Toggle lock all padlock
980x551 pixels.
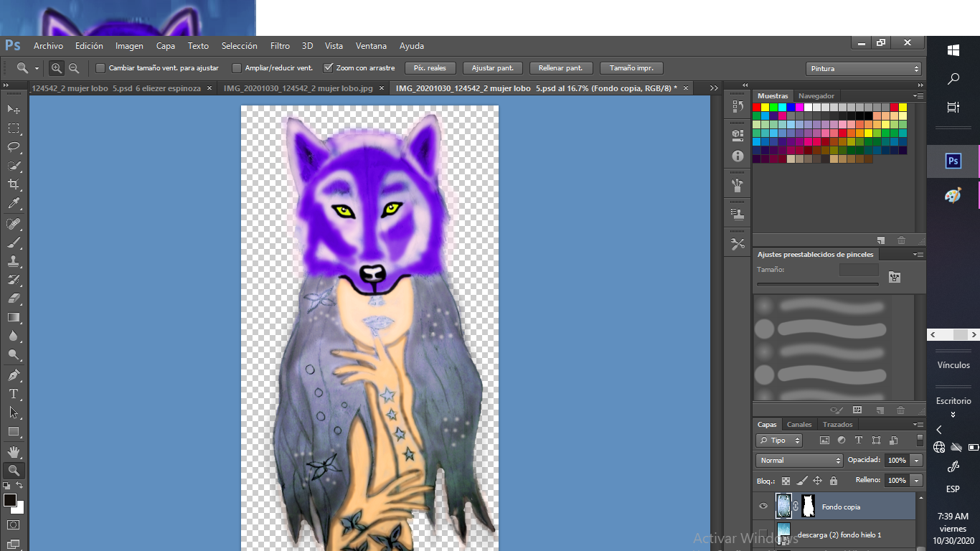(834, 481)
